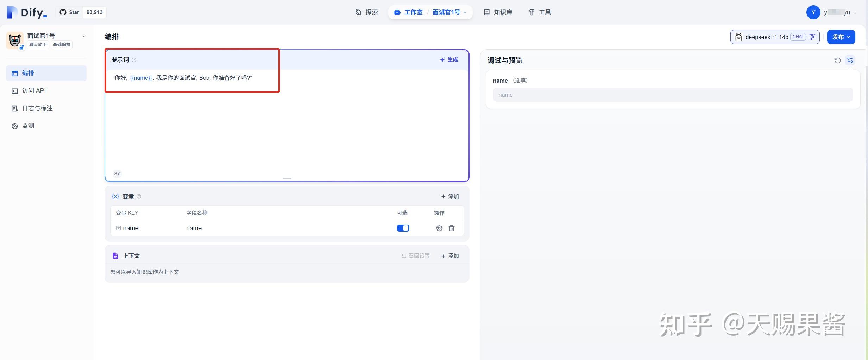Screen dimensions: 868x360
Task: Open model parameter sliders beside deepseek-r1:14b
Action: point(812,37)
